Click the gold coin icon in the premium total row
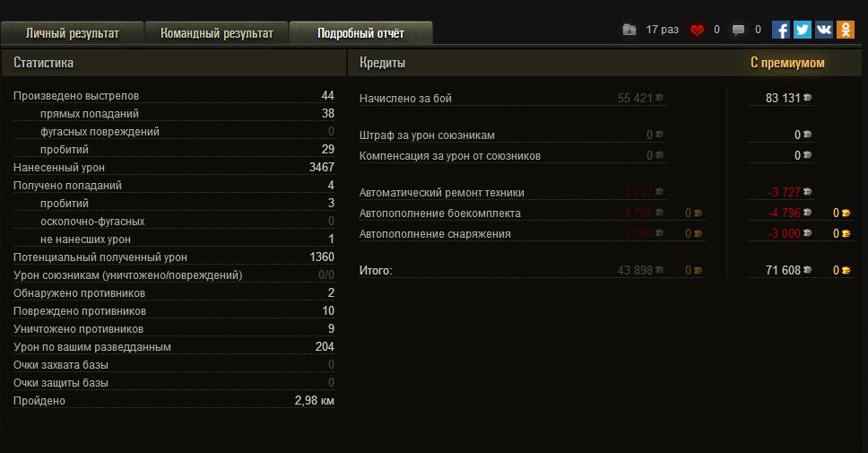868x453 pixels. [x=846, y=270]
